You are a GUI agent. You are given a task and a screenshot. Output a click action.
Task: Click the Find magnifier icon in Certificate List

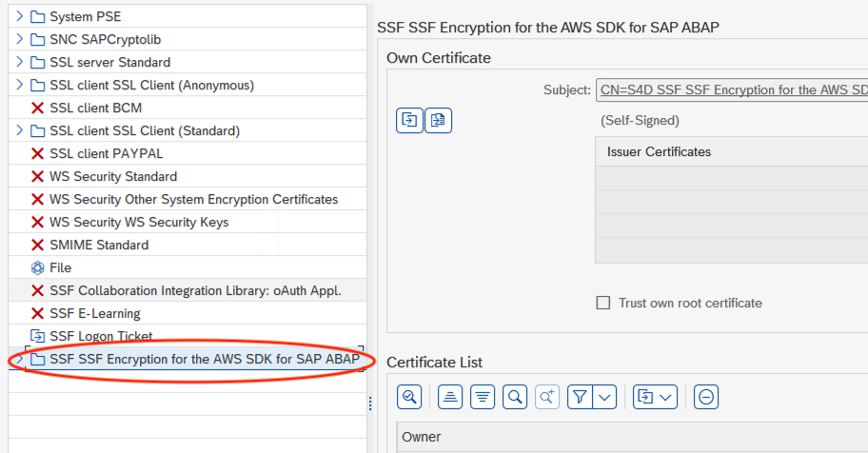click(515, 397)
